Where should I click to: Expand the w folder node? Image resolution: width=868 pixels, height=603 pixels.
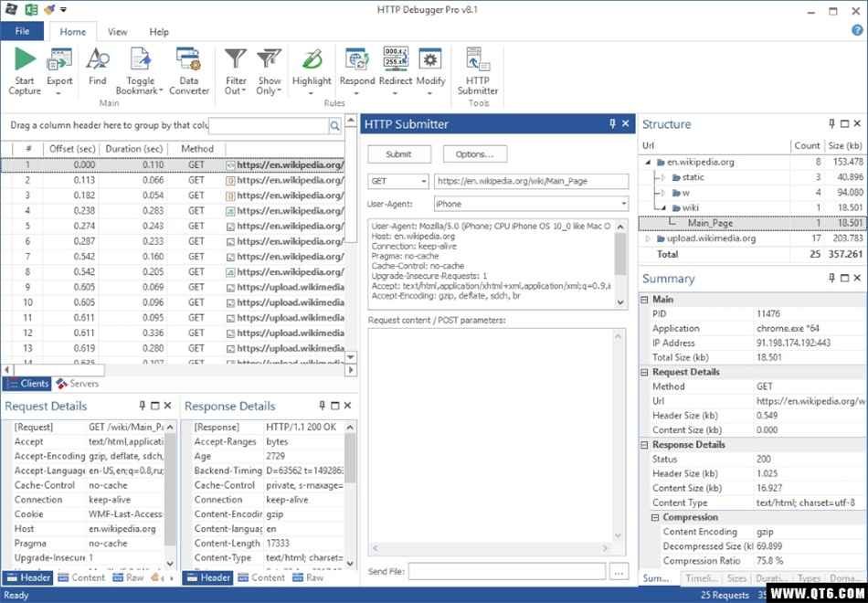click(x=663, y=193)
